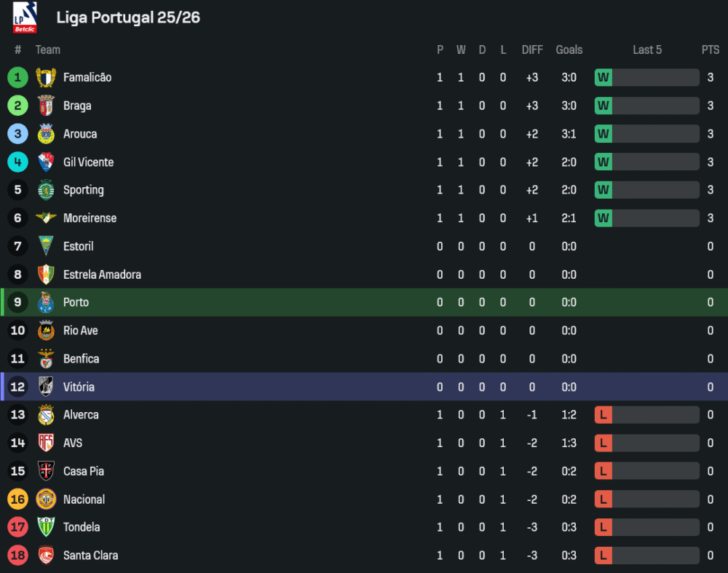Click the Porto club crest

pyautogui.click(x=46, y=302)
